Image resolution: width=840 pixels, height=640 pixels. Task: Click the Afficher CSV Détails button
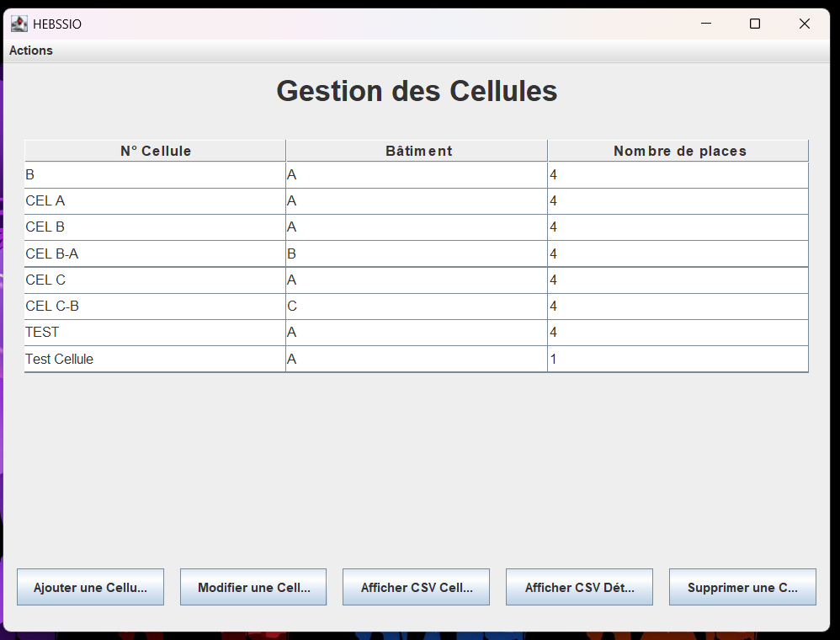coord(579,588)
